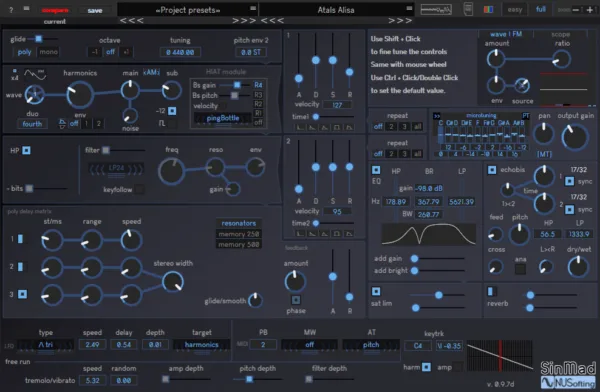Image resolution: width=600 pixels, height=392 pixels.
Task: Toggle the EQ power switch
Action: click(376, 170)
